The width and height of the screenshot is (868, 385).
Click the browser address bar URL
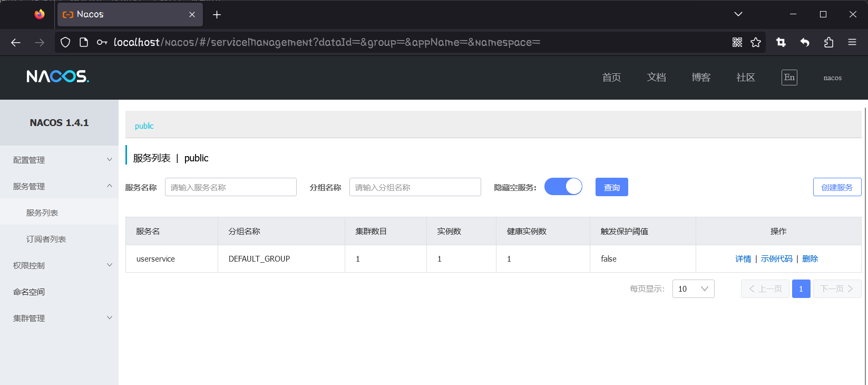pyautogui.click(x=327, y=42)
